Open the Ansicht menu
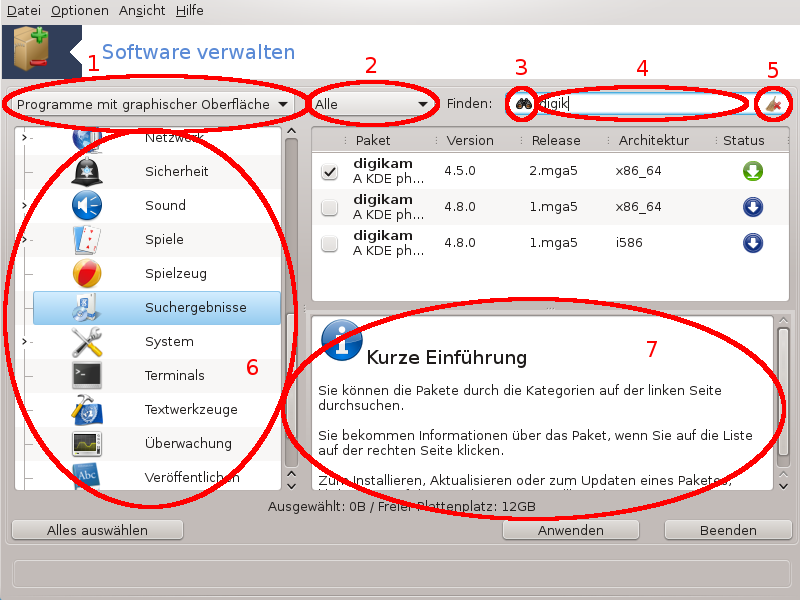The width and height of the screenshot is (800, 600). 142,11
